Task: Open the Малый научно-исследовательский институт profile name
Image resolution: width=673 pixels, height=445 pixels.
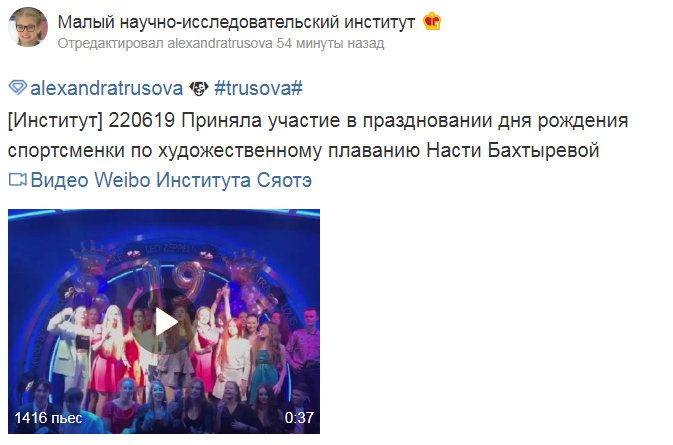Action: (236, 22)
